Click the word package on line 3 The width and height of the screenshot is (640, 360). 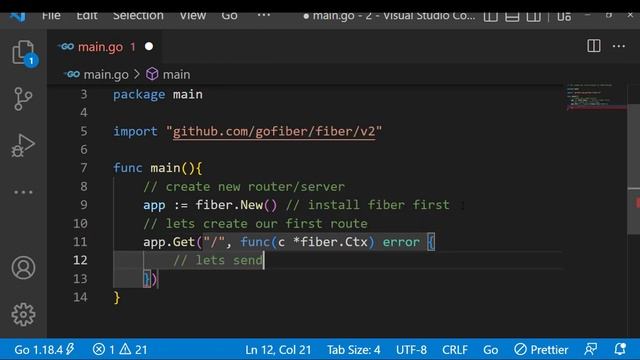point(139,95)
